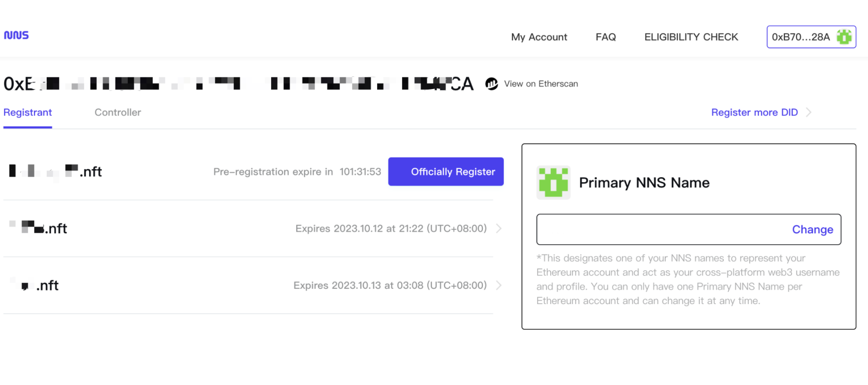The width and height of the screenshot is (868, 385).
Task: Click the green avatar in the wallet button
Action: (x=844, y=37)
